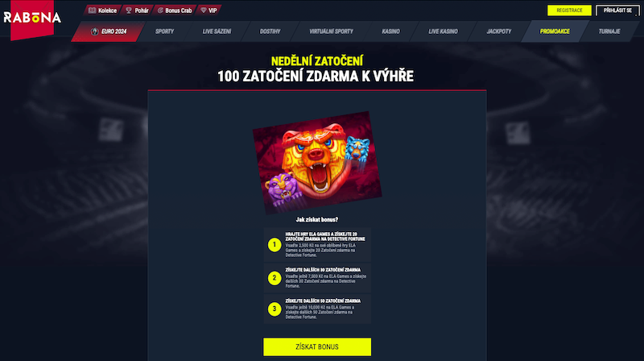Switch to Live Sázení tab

pos(217,31)
